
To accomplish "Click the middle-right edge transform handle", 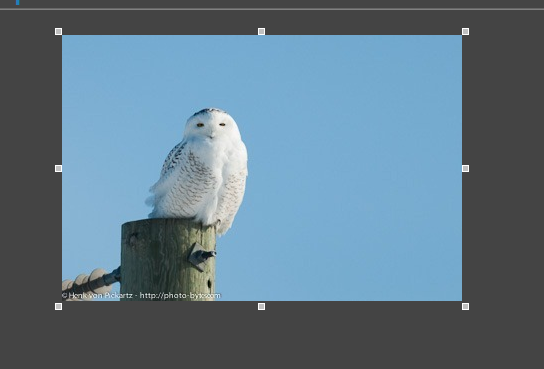I will (466, 169).
